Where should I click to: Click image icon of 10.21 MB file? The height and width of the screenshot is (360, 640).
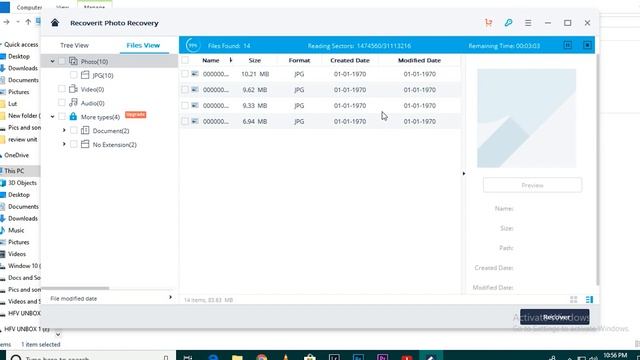tap(195, 74)
